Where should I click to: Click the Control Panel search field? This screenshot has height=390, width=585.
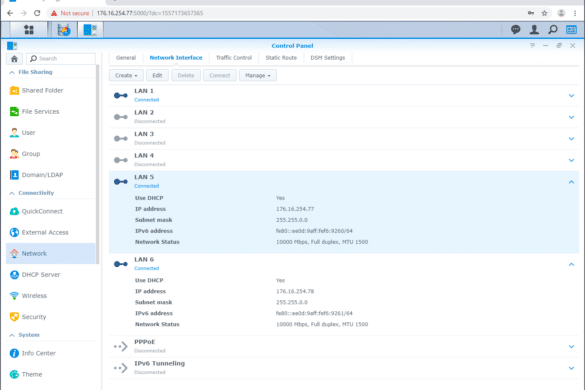click(x=61, y=59)
